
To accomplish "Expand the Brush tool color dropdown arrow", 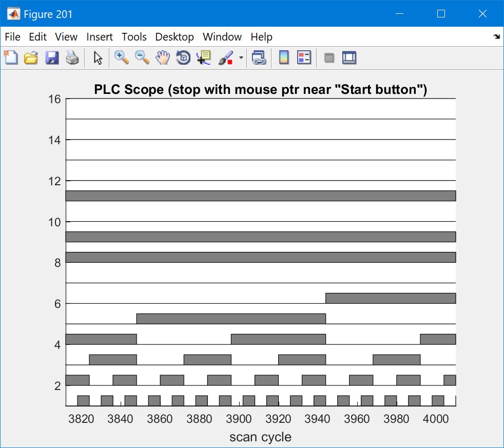I will (241, 59).
